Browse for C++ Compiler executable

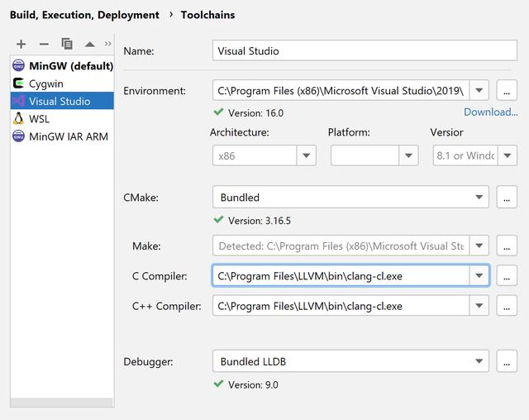(x=507, y=306)
